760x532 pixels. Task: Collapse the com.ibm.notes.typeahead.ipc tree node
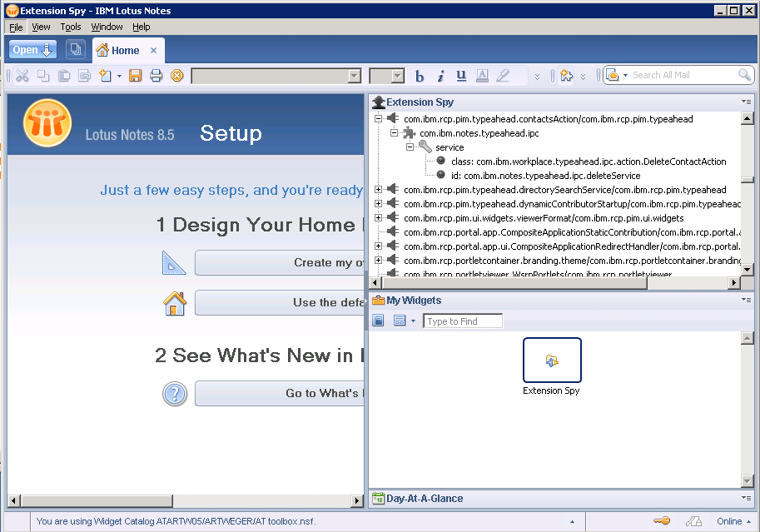pyautogui.click(x=395, y=133)
